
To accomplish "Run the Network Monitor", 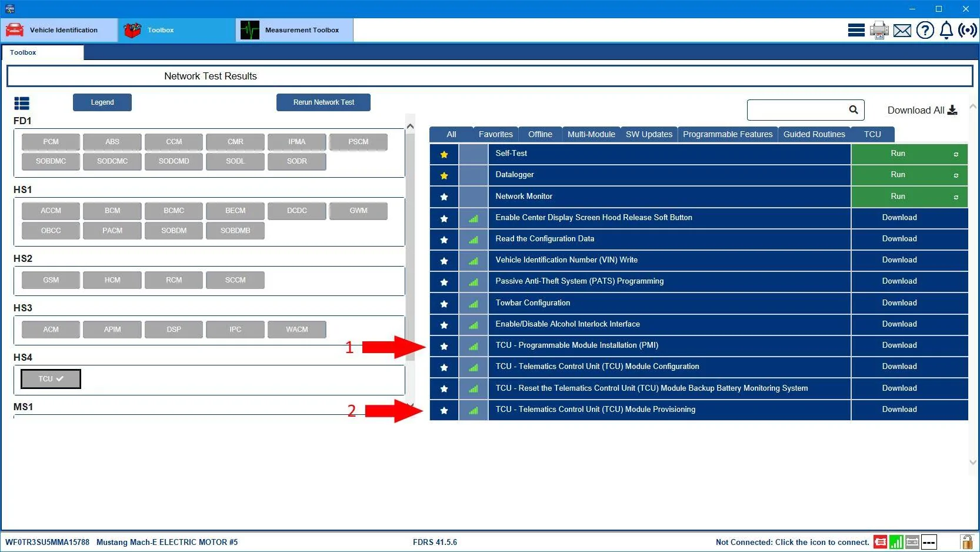I will [x=909, y=197].
